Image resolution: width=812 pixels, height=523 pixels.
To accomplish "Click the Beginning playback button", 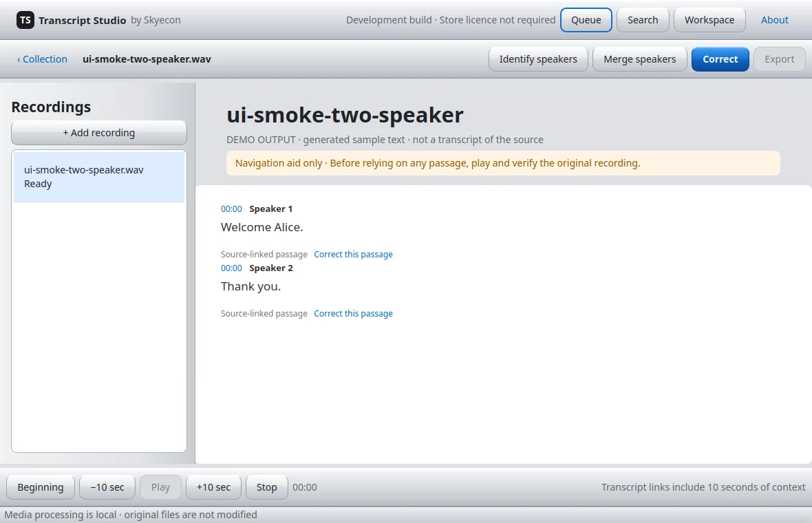I will pos(41,487).
